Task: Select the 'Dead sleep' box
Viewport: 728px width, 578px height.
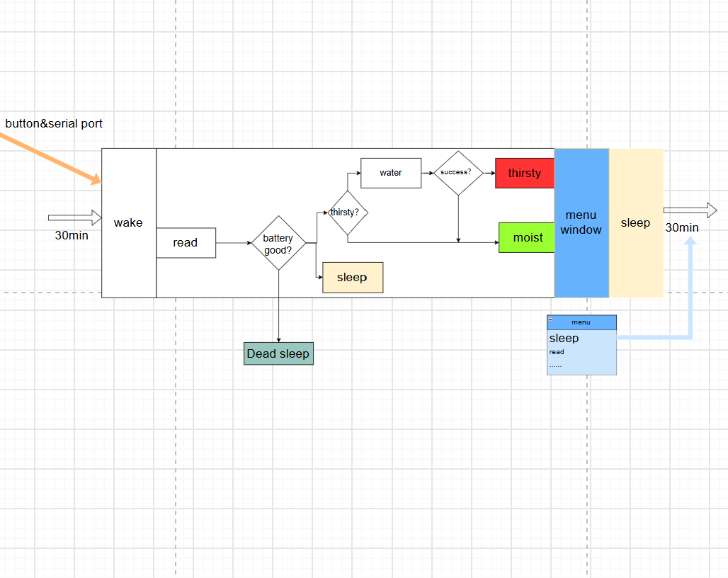Action: 278,353
